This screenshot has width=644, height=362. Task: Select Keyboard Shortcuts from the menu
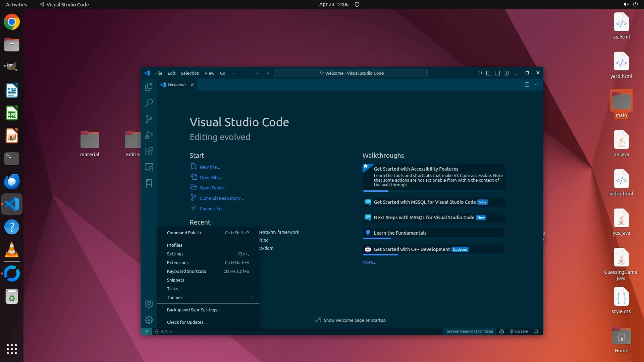tap(186, 271)
